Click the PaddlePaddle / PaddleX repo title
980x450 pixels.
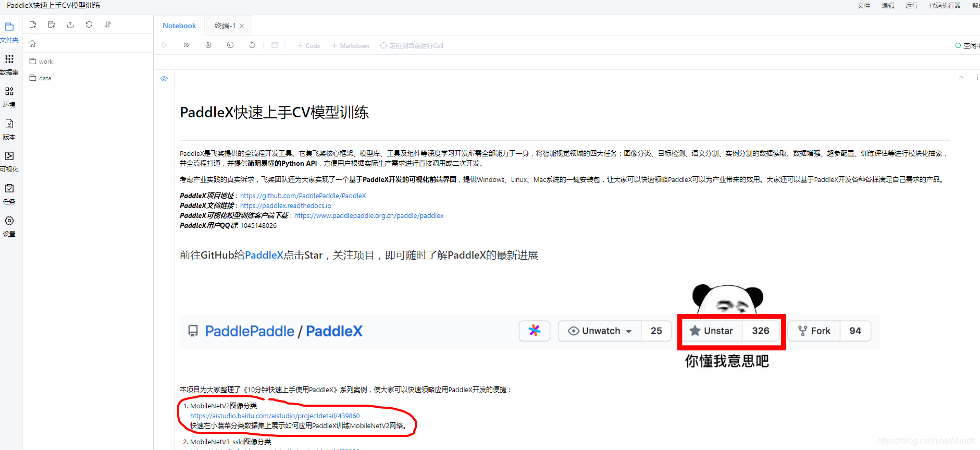pyautogui.click(x=283, y=331)
